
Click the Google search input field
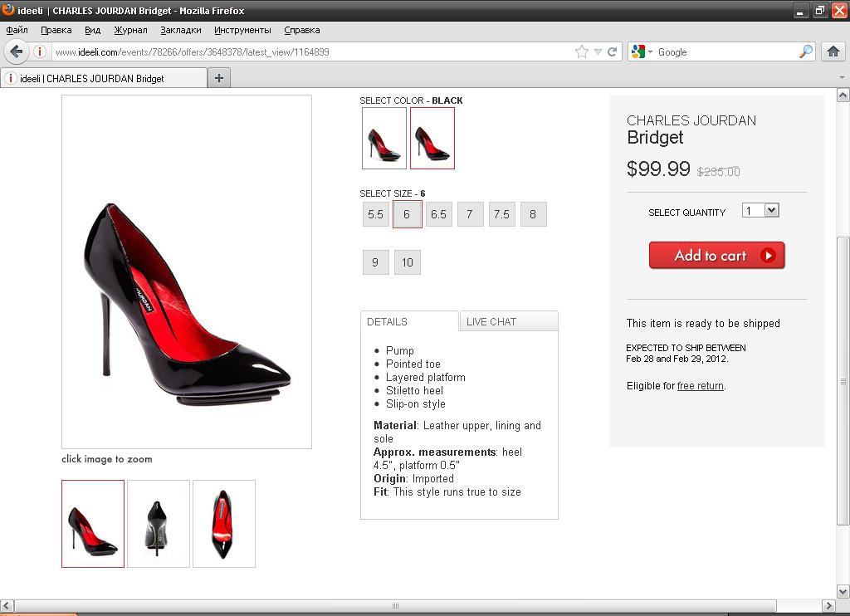(x=726, y=52)
